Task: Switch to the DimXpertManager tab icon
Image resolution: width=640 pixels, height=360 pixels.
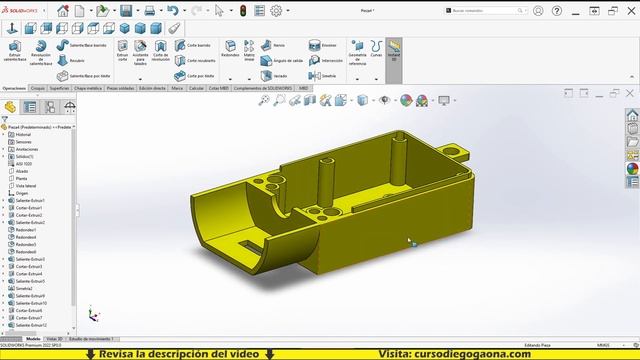Action: point(70,107)
